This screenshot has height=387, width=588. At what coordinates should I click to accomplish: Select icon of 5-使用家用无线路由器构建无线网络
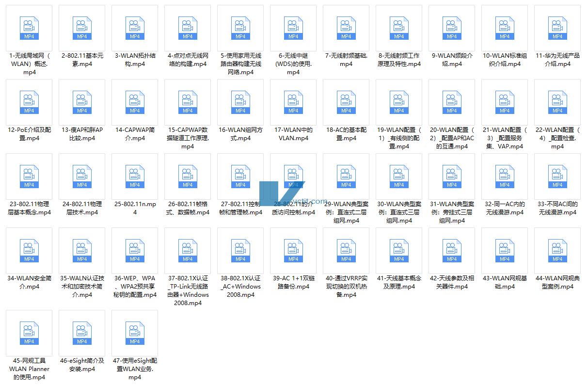click(x=240, y=28)
